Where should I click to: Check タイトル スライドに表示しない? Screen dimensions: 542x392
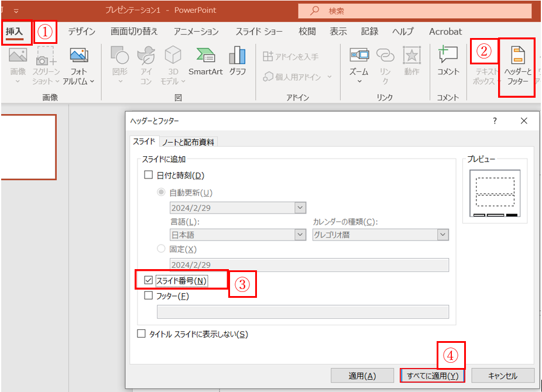point(141,333)
